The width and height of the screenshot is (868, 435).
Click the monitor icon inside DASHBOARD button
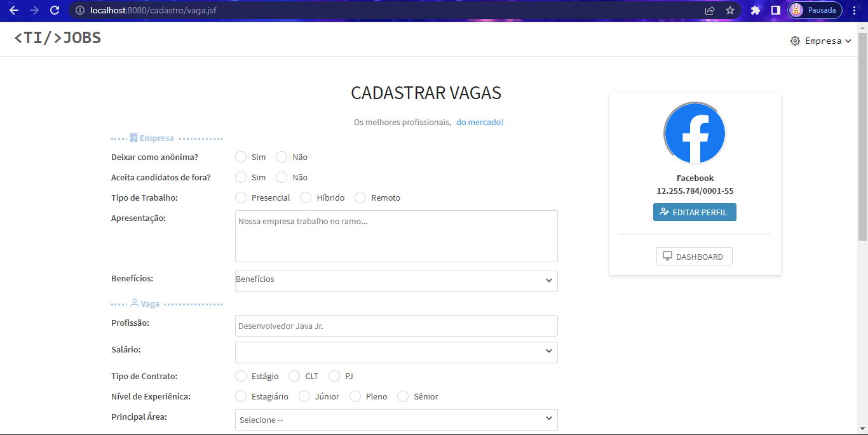point(667,255)
